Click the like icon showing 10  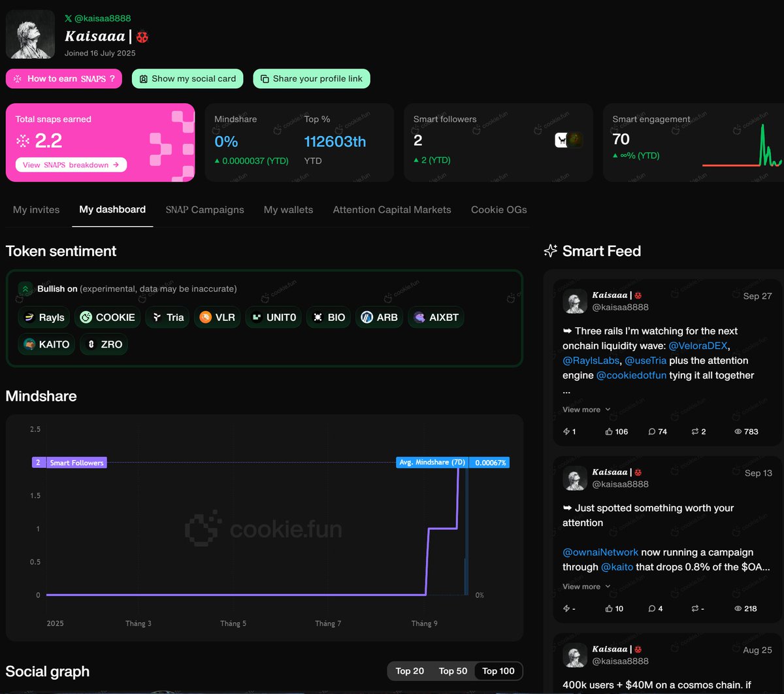point(609,608)
